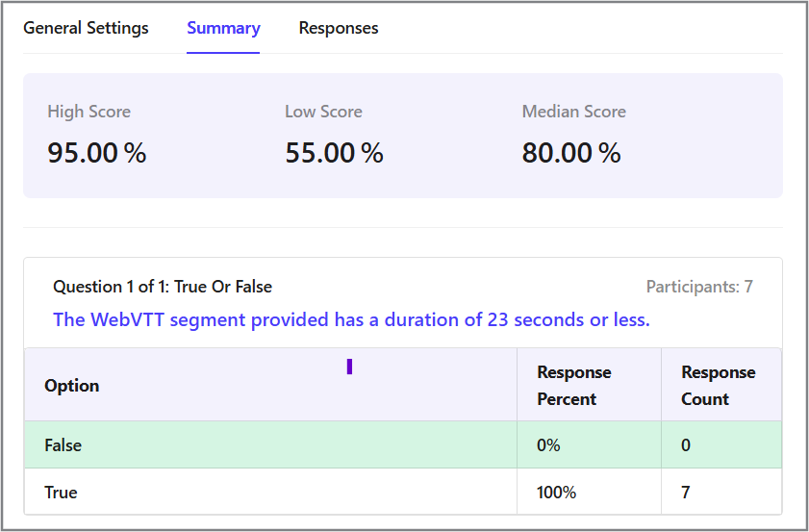The image size is (809, 532).
Task: Click the Response Count column header
Action: [718, 386]
